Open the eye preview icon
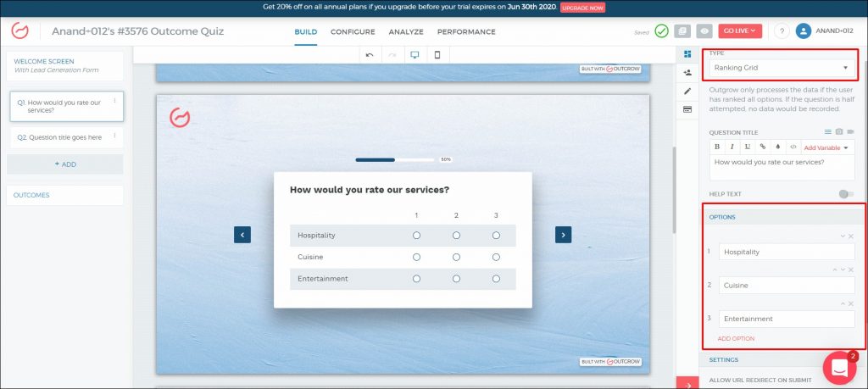The image size is (868, 389). tap(704, 31)
